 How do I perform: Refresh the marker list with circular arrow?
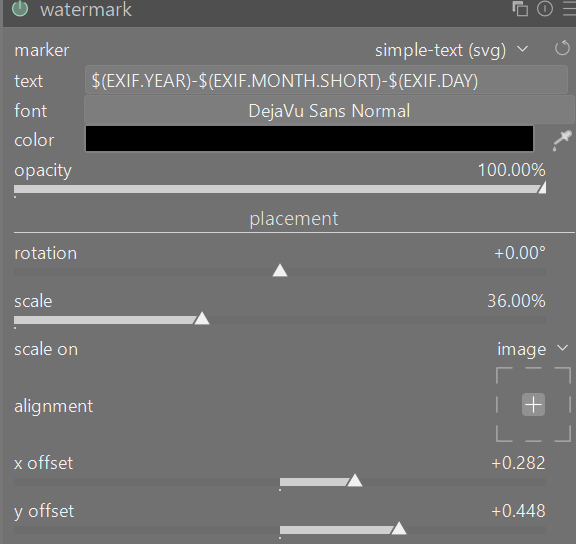click(x=562, y=48)
